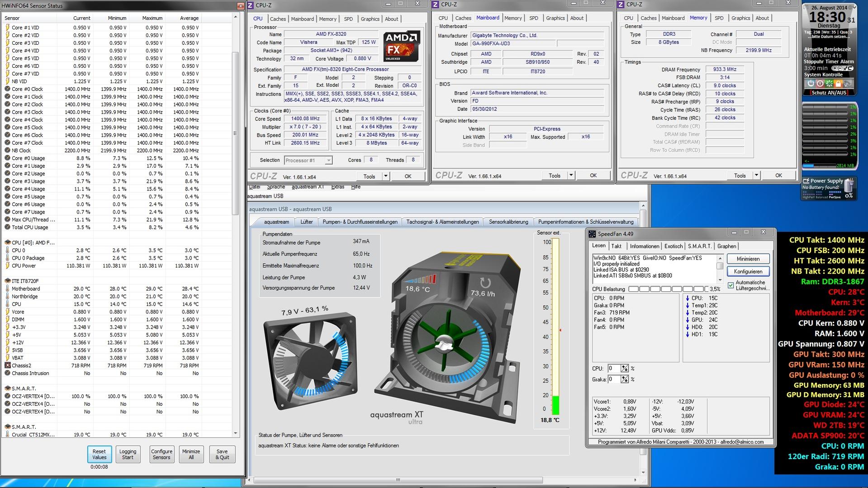This screenshot has height=488, width=868.
Task: Click the SpeedFan title bar icon
Action: click(592, 234)
